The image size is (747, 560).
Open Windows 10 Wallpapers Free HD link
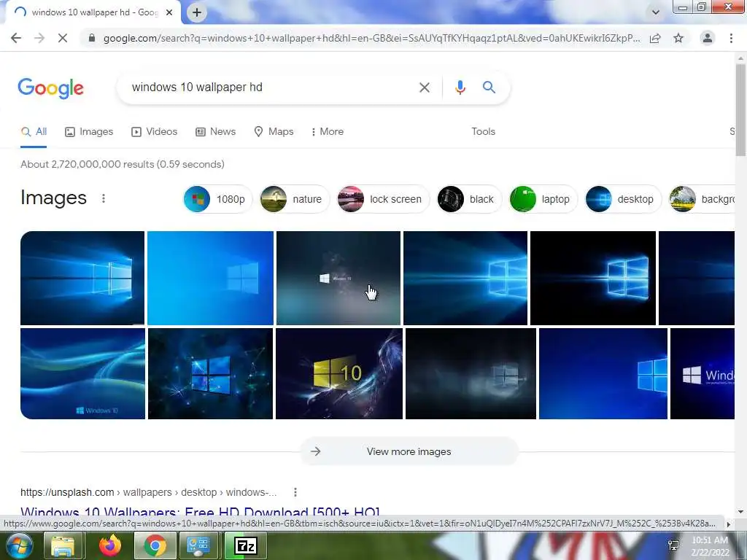pos(200,511)
